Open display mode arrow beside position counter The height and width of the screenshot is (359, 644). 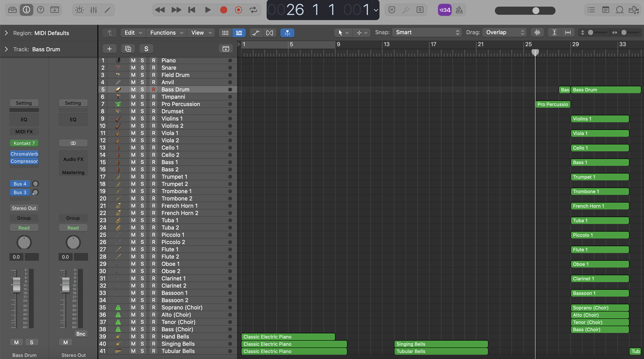376,10
